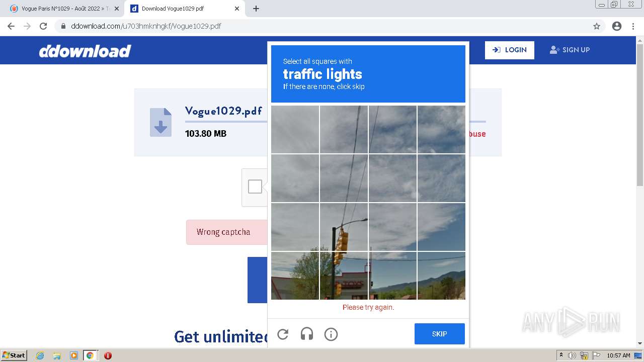Open the media player taskbar icon
The height and width of the screenshot is (362, 644).
(x=73, y=355)
